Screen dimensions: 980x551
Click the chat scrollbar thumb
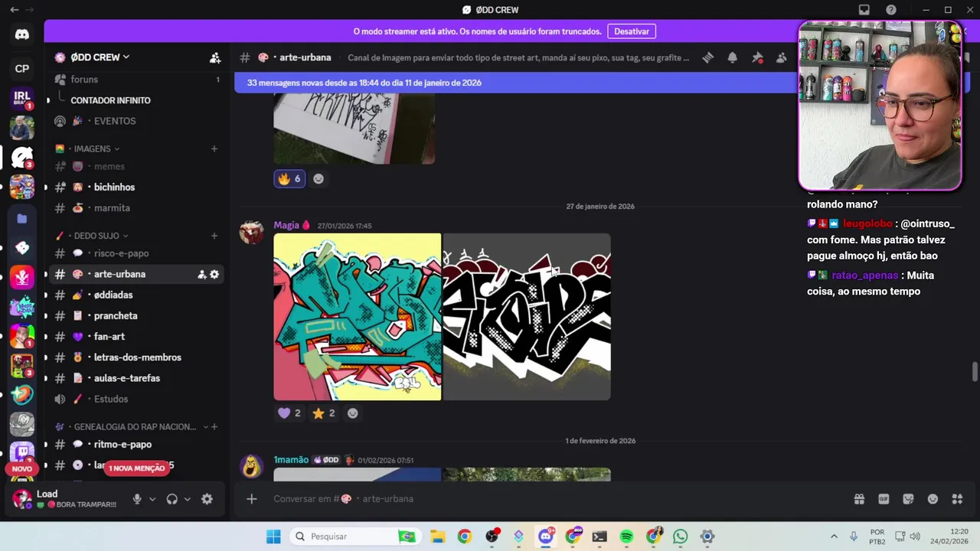coord(975,372)
